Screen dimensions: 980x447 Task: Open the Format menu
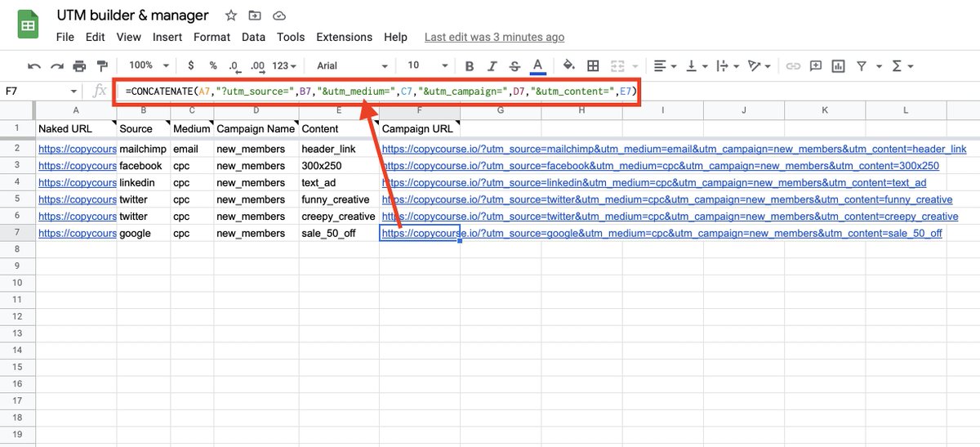212,37
